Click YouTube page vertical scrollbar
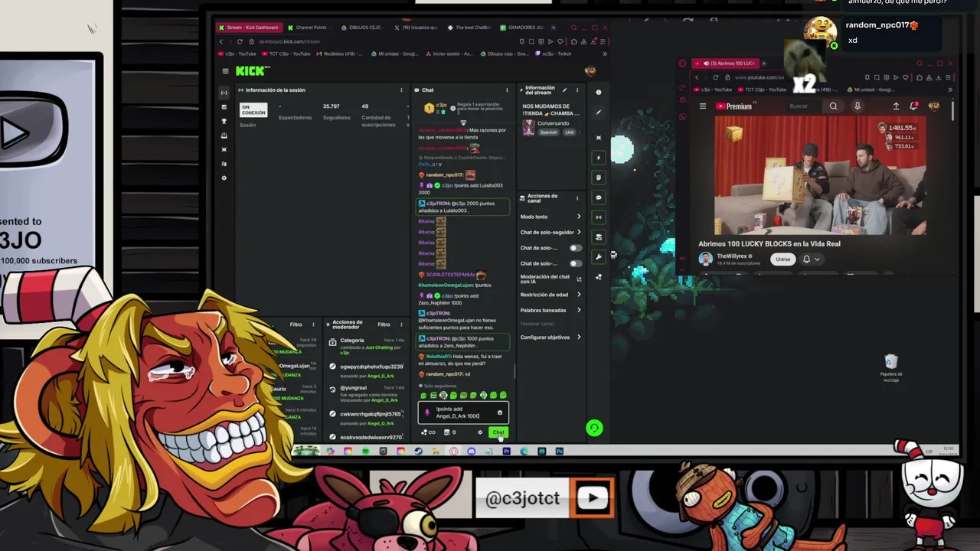 tap(952, 111)
